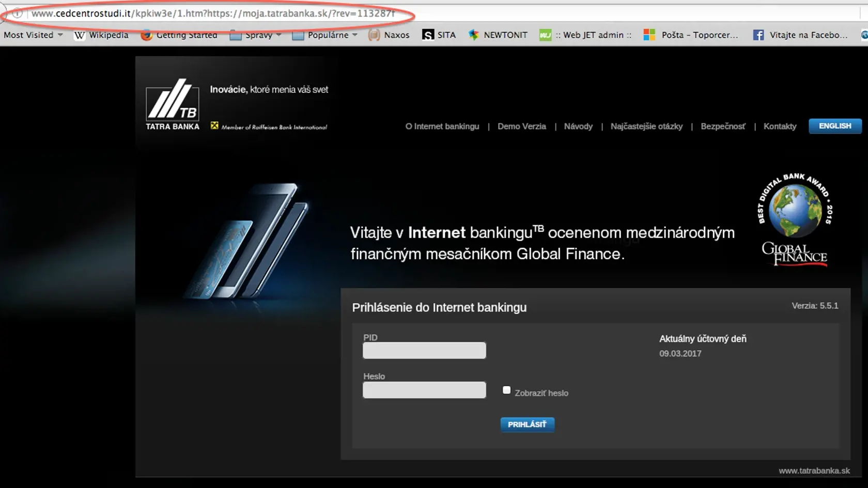
Task: Open the Návody menu link
Action: (578, 126)
